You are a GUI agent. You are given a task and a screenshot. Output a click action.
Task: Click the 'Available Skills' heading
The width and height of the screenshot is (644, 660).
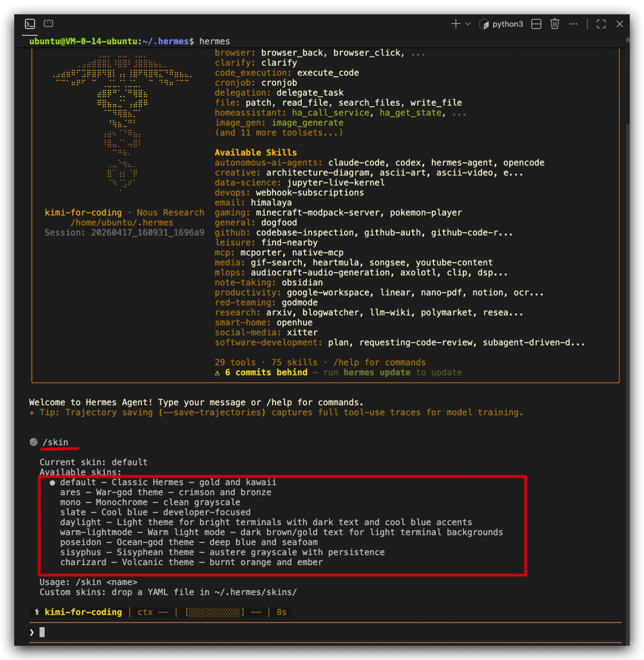(x=256, y=152)
